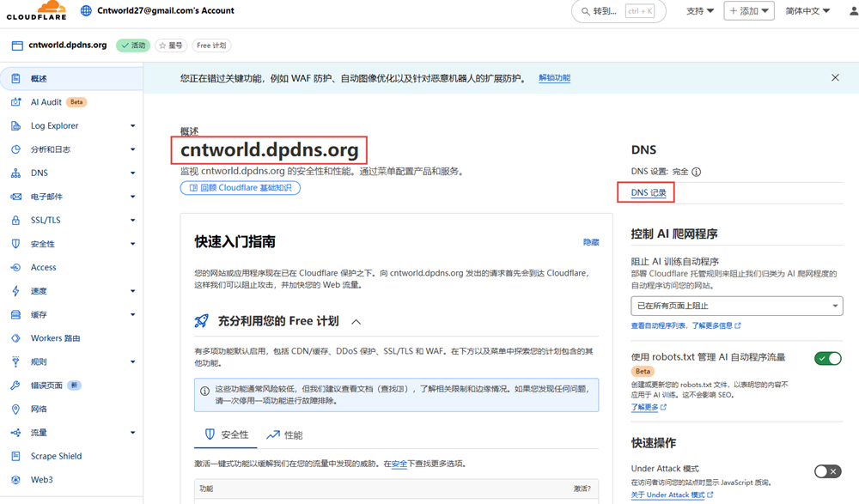Toggle robots.txt AI 自动程序流量 switch
The height and width of the screenshot is (504, 859).
point(828,358)
